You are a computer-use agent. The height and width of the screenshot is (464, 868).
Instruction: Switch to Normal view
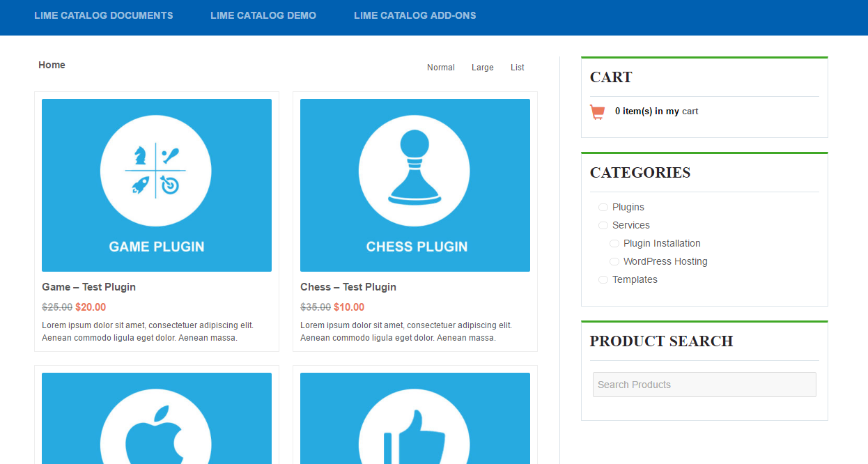441,68
